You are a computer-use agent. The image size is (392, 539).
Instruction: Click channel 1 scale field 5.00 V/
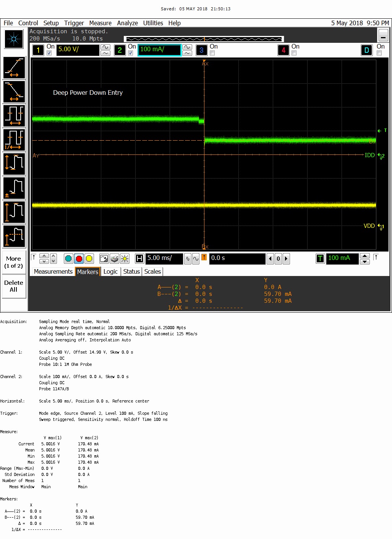78,50
